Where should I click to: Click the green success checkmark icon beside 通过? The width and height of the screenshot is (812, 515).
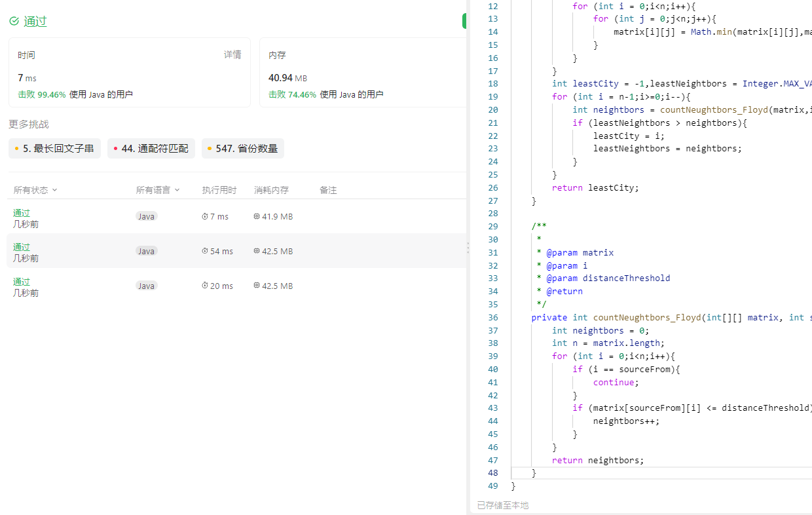13,21
